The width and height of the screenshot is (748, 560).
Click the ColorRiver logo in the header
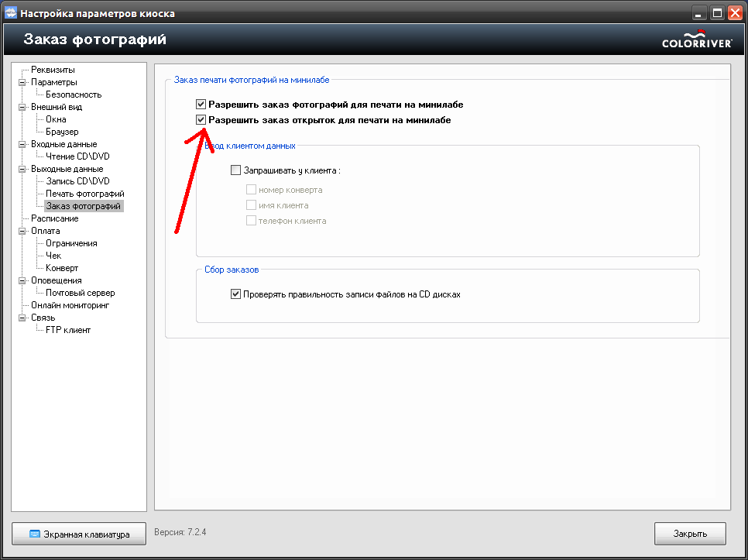click(x=696, y=40)
